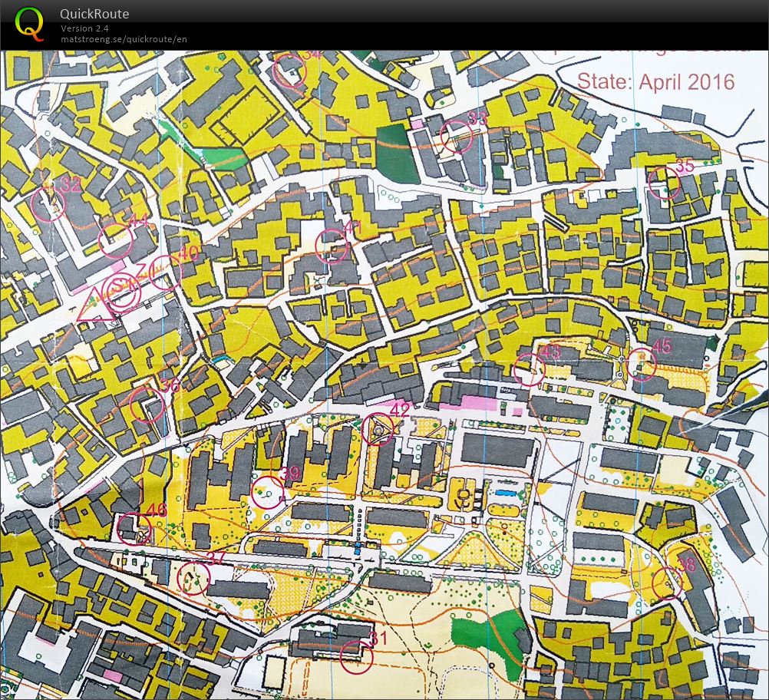Select control circle 31
Viewport: 769px width, 700px height.
coord(357,657)
